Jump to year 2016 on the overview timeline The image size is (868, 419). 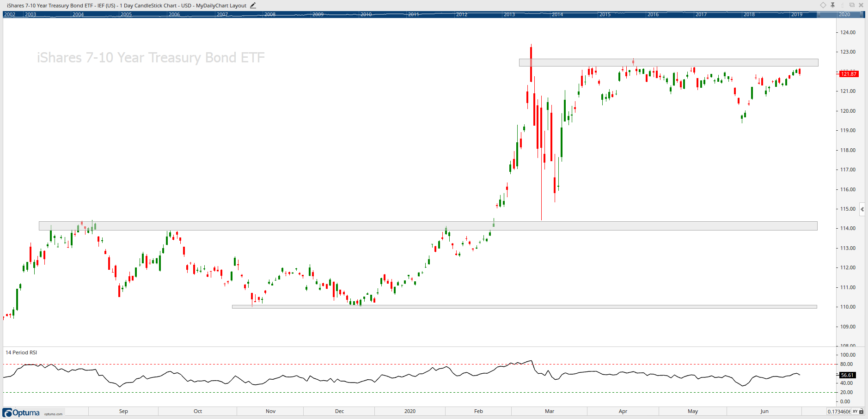click(x=653, y=14)
